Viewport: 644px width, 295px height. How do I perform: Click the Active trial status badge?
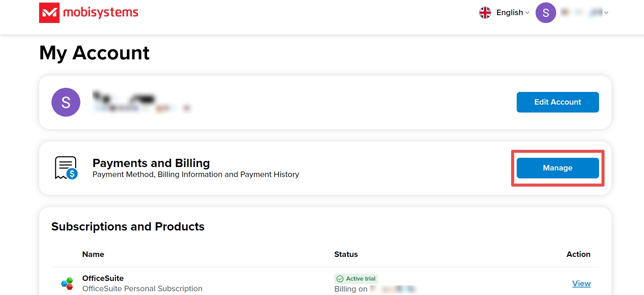point(356,279)
